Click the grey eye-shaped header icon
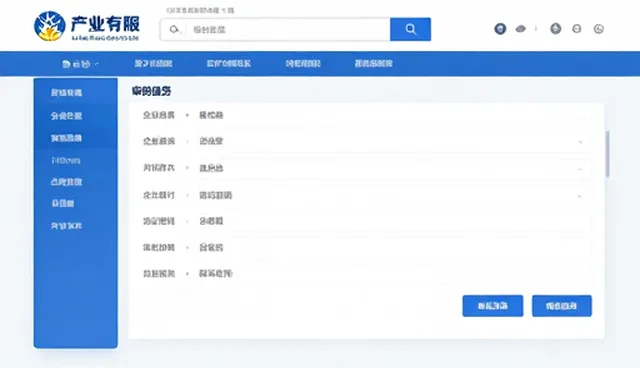The image size is (640, 368). click(520, 29)
